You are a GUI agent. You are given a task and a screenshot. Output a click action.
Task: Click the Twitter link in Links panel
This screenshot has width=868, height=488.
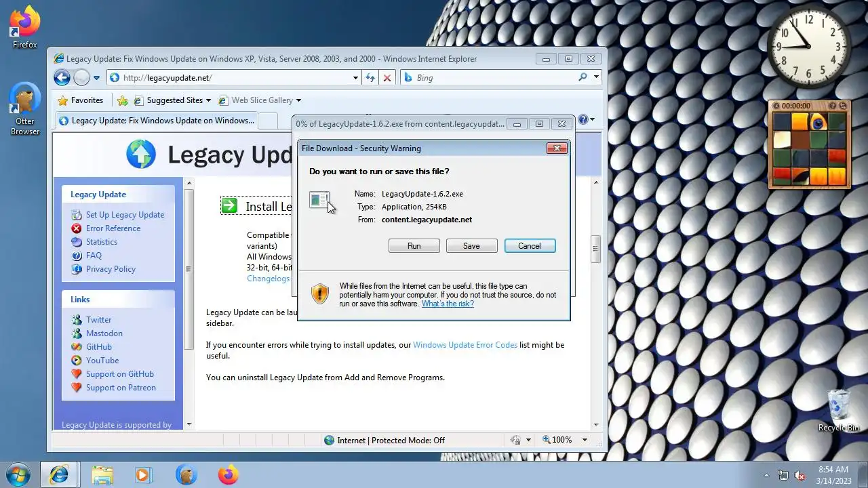coord(98,320)
